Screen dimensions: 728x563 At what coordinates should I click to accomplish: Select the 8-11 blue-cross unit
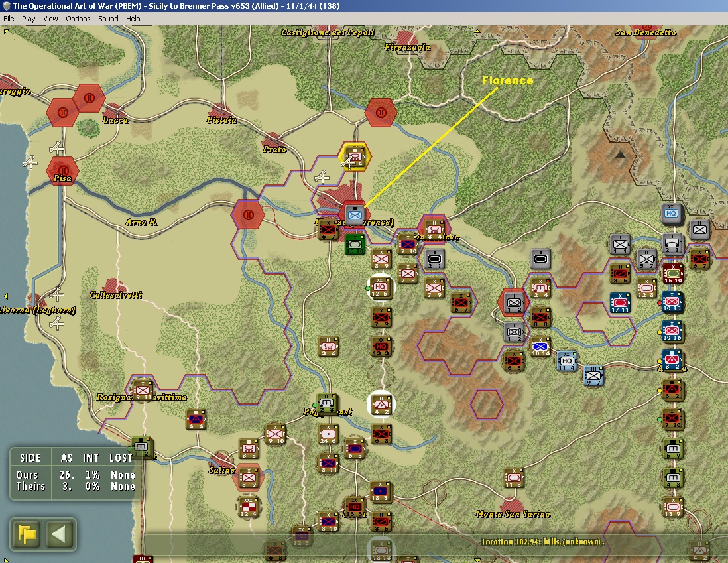(328, 463)
